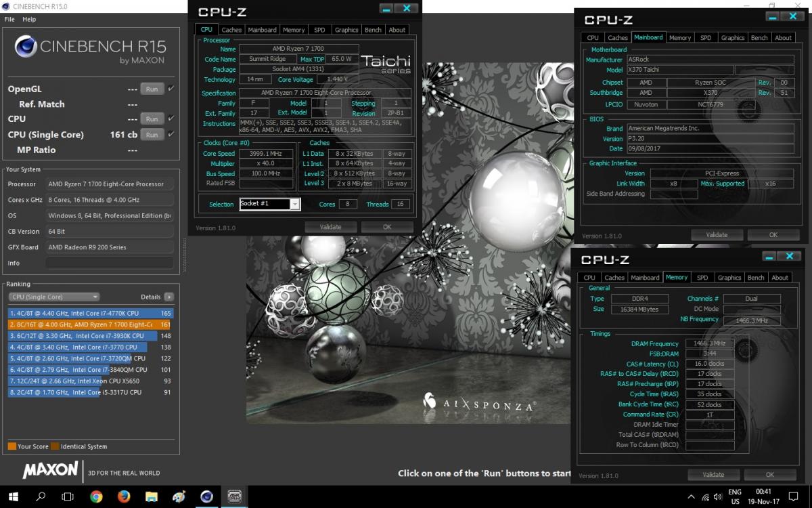Click OK in the CPU-Z Memory window
Image resolution: width=812 pixels, height=508 pixels.
click(770, 475)
